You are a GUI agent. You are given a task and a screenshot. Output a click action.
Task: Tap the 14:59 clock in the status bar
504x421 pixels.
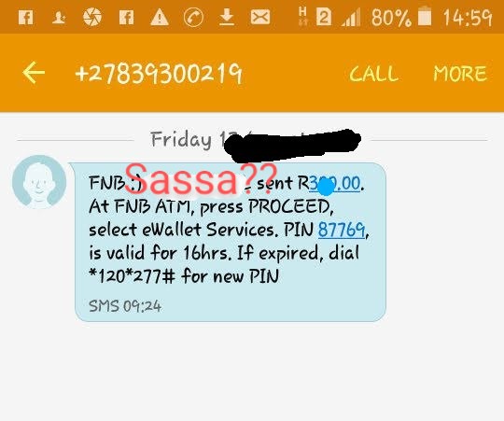(468, 18)
